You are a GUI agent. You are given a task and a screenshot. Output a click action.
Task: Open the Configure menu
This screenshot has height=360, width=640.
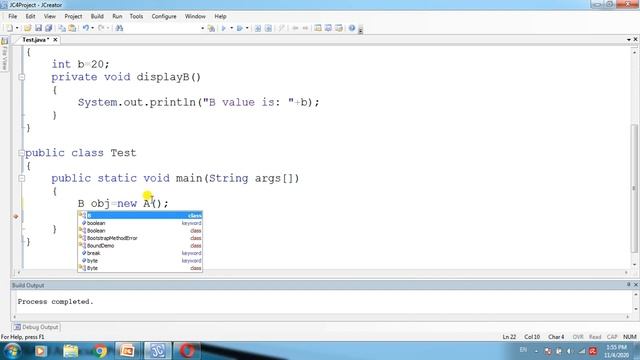164,16
